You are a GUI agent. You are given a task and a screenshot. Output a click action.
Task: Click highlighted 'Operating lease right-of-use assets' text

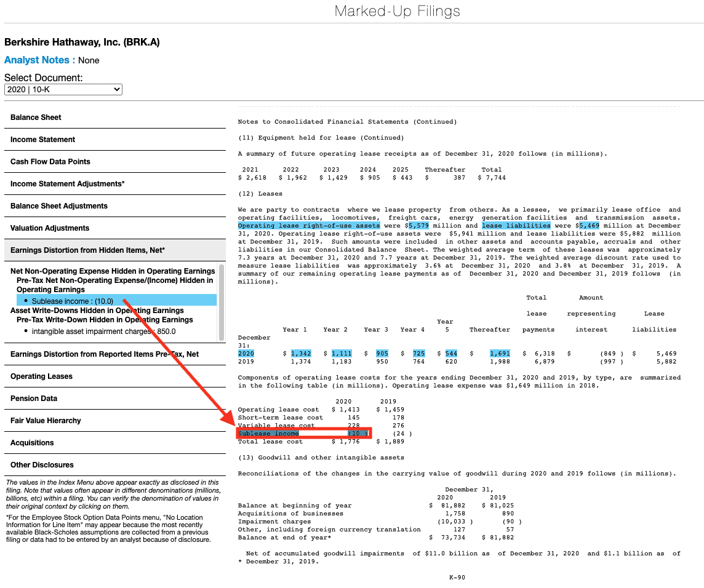309,226
